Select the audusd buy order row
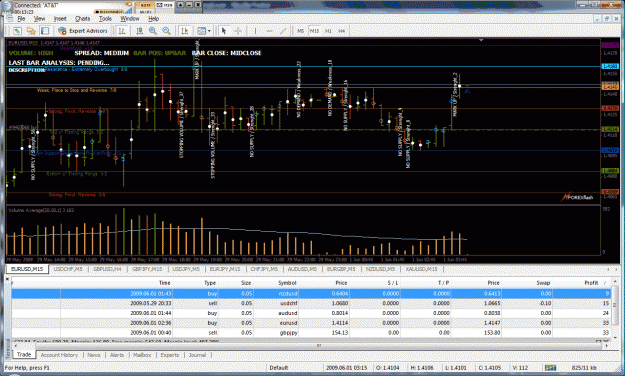Screen dimensions: 625x376 tap(311, 313)
